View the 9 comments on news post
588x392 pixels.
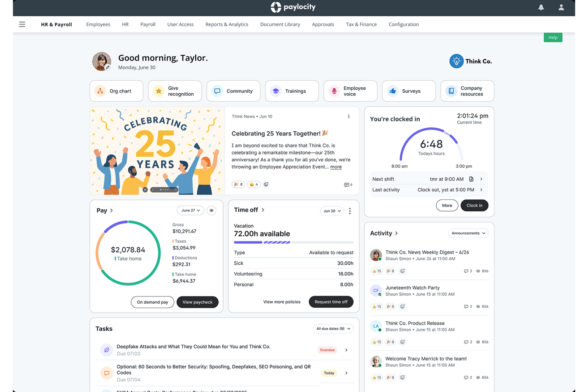(348, 185)
